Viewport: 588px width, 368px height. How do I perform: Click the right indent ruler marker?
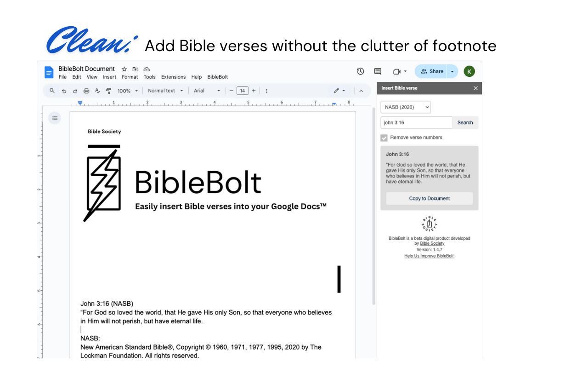(x=334, y=104)
